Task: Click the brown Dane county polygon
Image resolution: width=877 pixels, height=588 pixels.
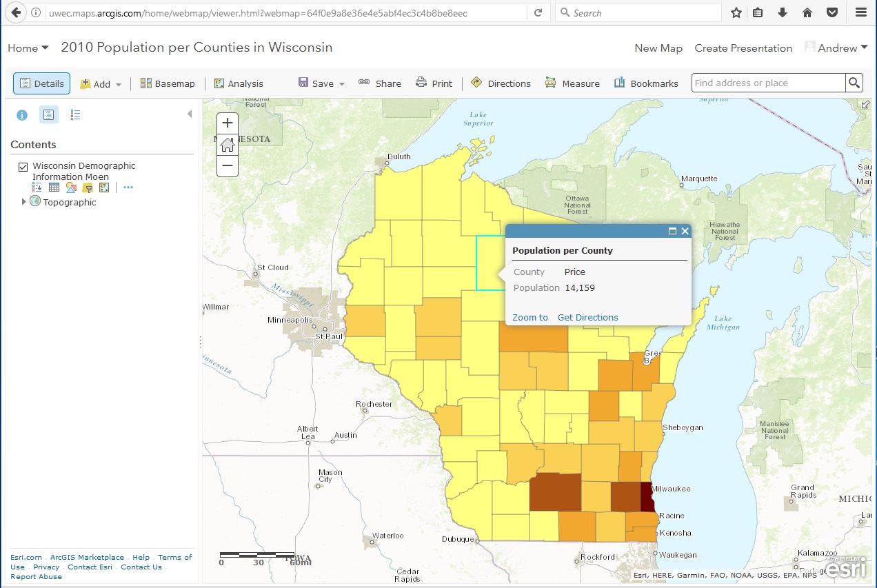Action: (x=555, y=492)
